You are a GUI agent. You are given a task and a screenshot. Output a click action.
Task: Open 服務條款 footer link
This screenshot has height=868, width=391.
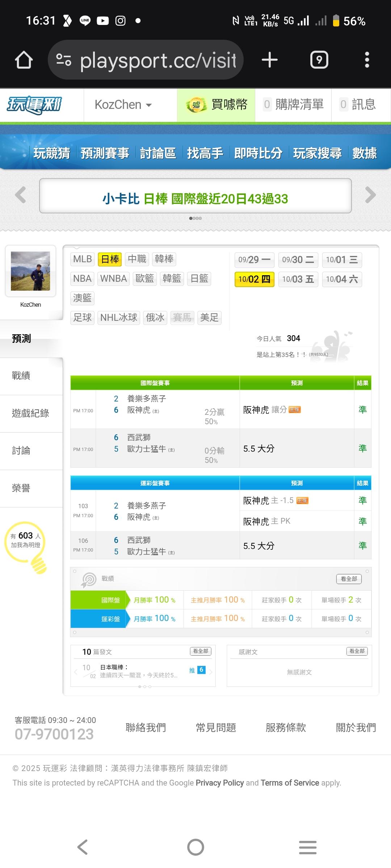(286, 727)
